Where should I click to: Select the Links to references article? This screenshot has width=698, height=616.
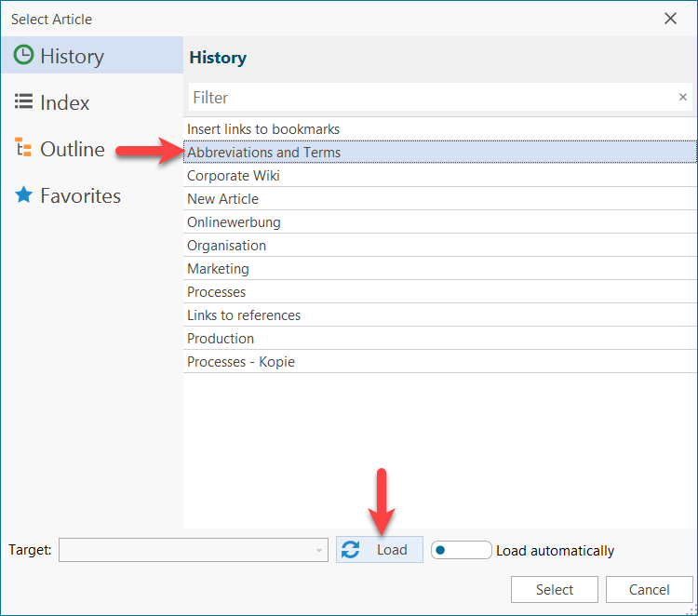(x=244, y=315)
